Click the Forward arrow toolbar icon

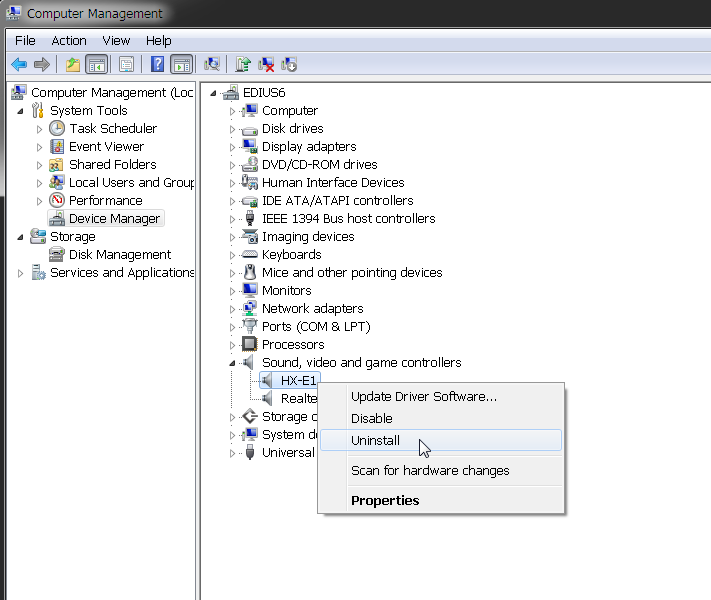click(42, 64)
